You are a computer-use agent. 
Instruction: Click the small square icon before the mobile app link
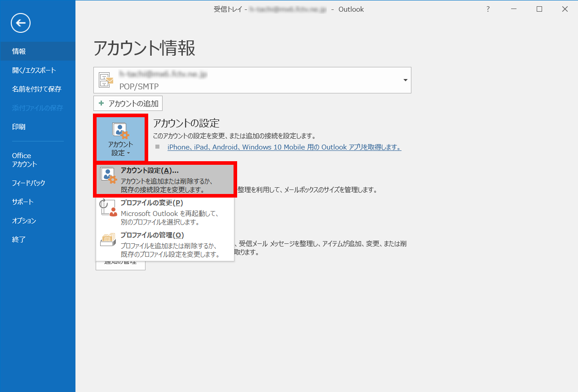(157, 147)
